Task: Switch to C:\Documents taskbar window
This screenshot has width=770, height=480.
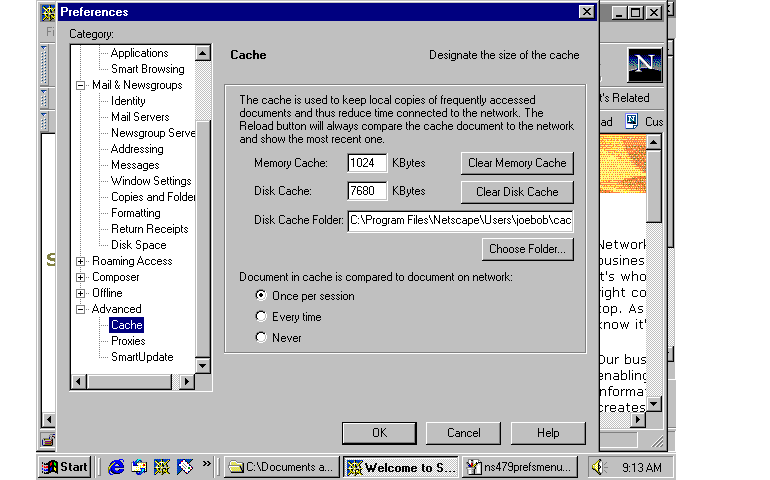Action: pyautogui.click(x=282, y=467)
